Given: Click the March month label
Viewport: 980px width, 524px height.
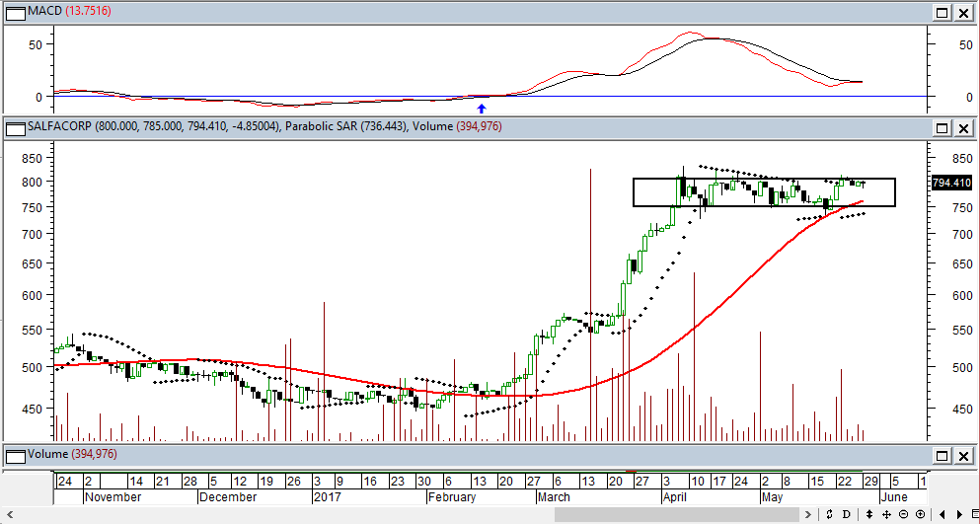Looking at the screenshot, I should (x=554, y=497).
